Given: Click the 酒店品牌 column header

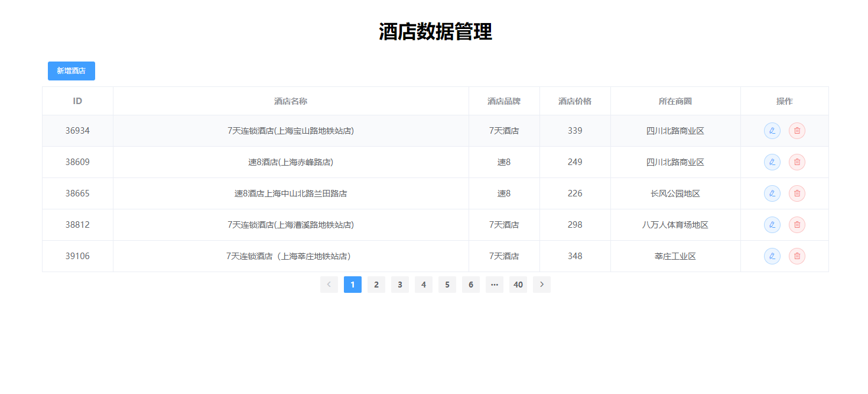Looking at the screenshot, I should tap(504, 101).
